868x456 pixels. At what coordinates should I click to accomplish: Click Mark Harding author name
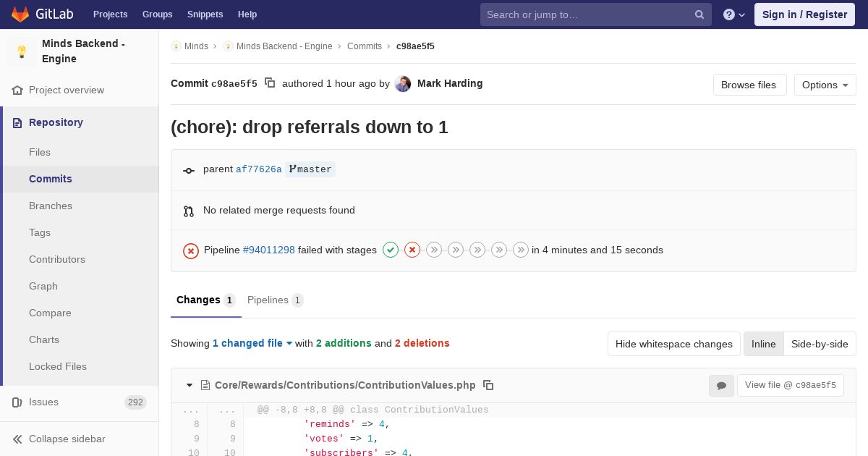tap(450, 83)
